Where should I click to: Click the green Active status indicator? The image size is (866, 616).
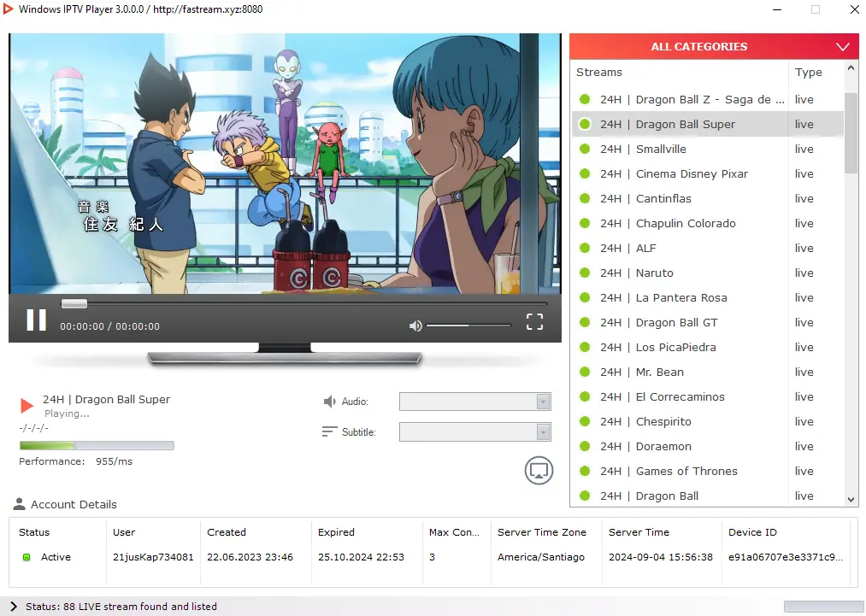26,557
